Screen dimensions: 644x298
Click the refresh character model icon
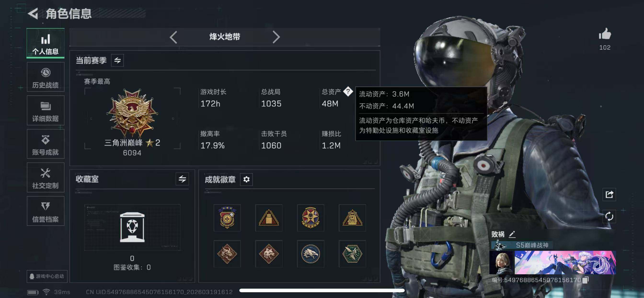coord(609,216)
